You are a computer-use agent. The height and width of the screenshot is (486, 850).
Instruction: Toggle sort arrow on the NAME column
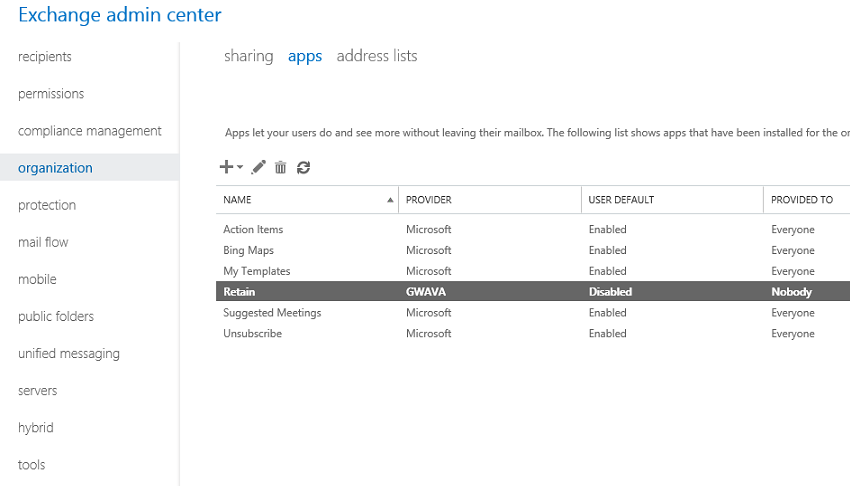pos(390,200)
